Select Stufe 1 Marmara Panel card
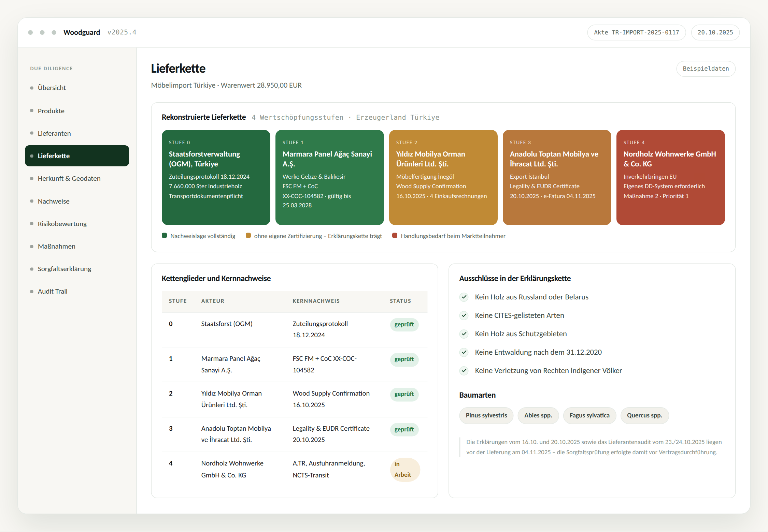The width and height of the screenshot is (768, 532). [x=329, y=177]
